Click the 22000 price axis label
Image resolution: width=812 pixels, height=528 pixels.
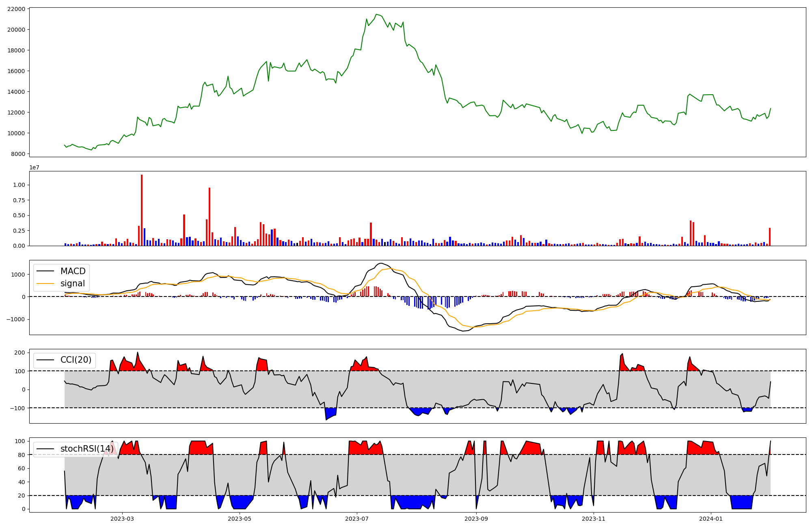[16, 9]
